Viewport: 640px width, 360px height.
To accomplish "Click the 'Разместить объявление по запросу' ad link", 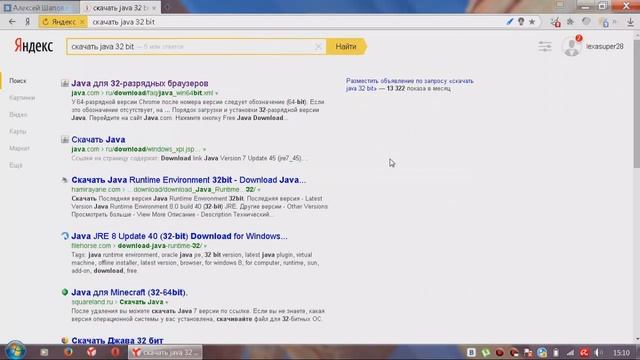I will (410, 84).
